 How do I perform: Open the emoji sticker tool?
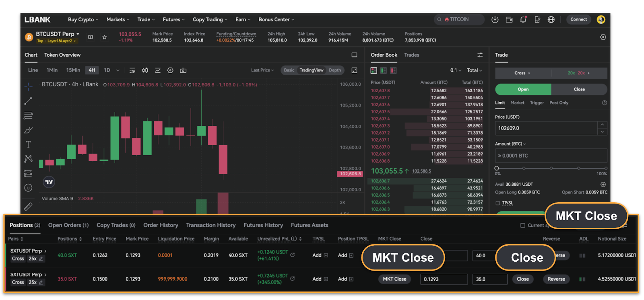click(28, 188)
